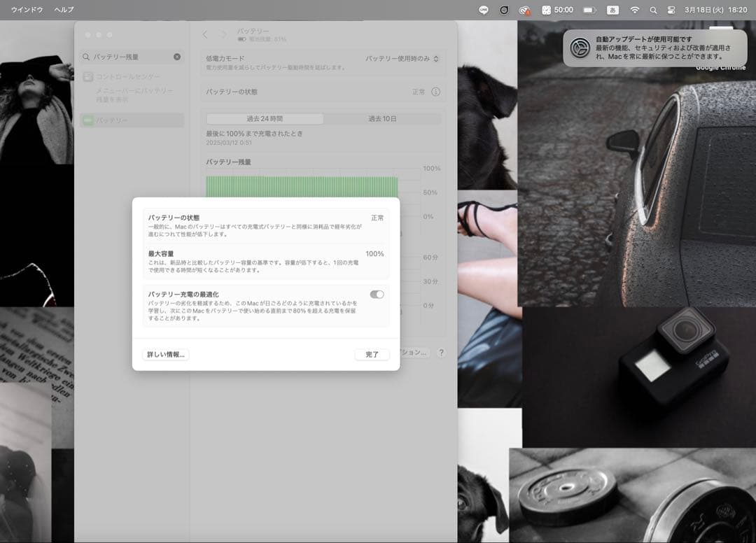The image size is (756, 543).
Task: Click the back chevron in the settings window
Action: (205, 33)
